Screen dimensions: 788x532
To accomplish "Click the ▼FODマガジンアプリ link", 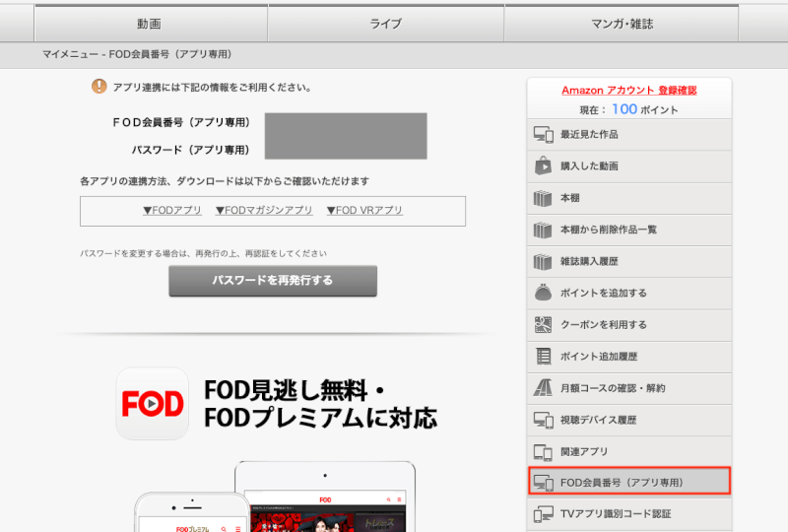I will click(264, 210).
